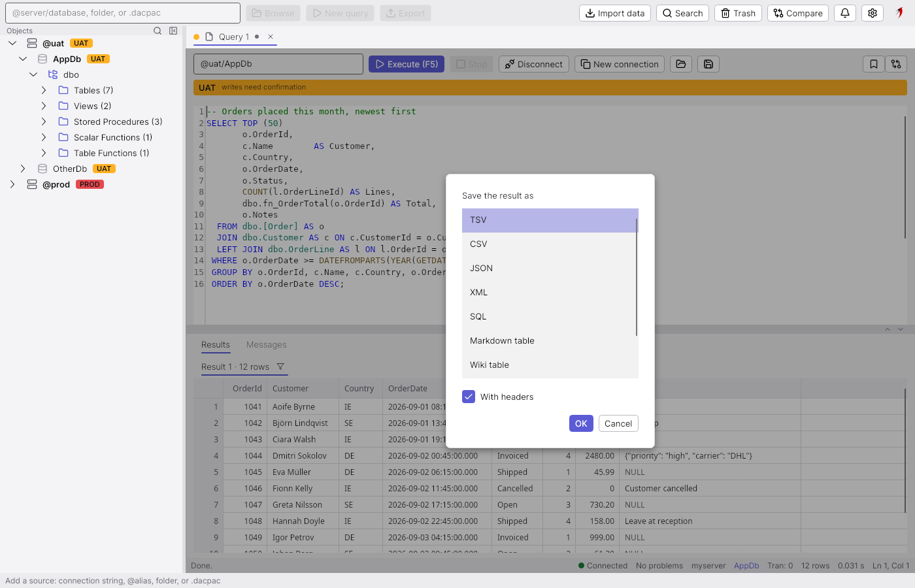Expand the Views (2) folder
This screenshot has height=588, width=915.
point(44,106)
